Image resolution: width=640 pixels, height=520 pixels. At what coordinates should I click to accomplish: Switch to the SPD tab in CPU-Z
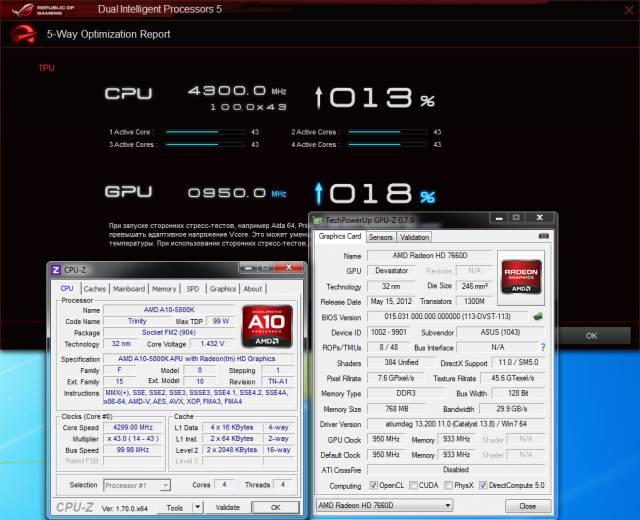pyautogui.click(x=193, y=289)
